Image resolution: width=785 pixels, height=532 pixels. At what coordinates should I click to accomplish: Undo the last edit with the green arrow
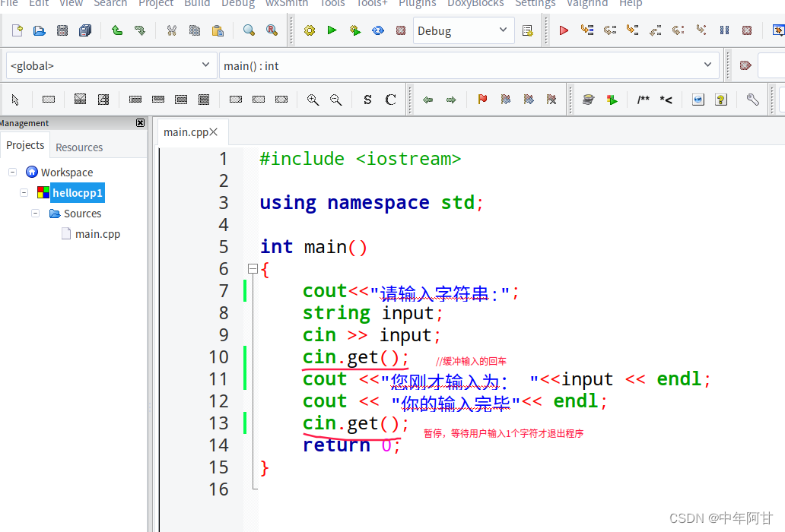coord(116,30)
